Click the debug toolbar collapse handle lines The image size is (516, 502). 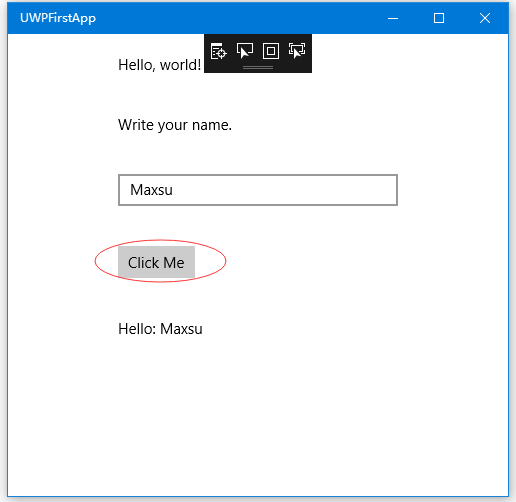click(258, 67)
